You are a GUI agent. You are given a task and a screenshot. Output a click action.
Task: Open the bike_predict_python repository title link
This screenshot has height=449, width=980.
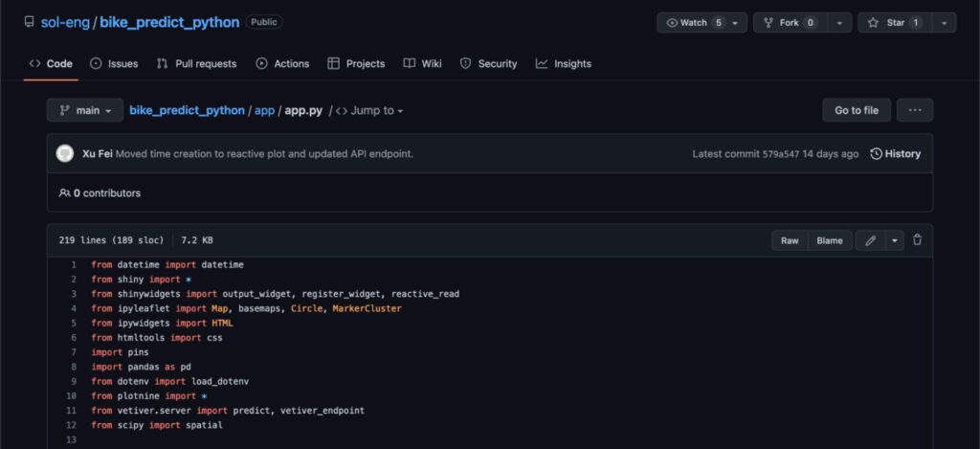[169, 23]
